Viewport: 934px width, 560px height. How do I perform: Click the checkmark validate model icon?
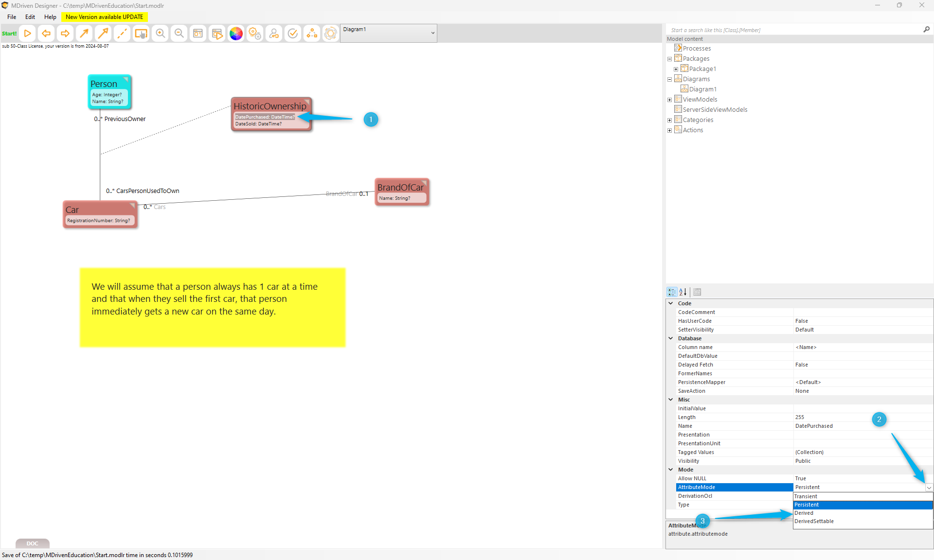(x=293, y=34)
